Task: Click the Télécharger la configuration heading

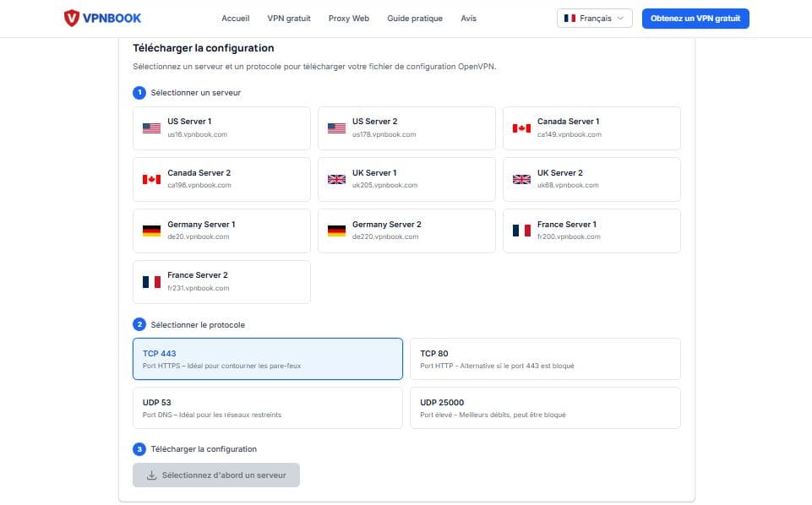Action: [204, 48]
